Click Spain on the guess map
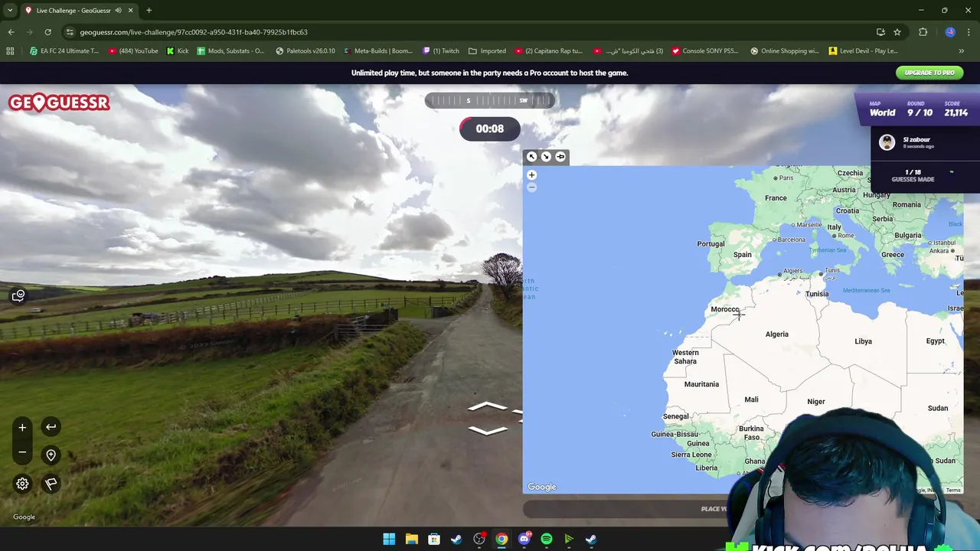980x551 pixels. point(742,255)
